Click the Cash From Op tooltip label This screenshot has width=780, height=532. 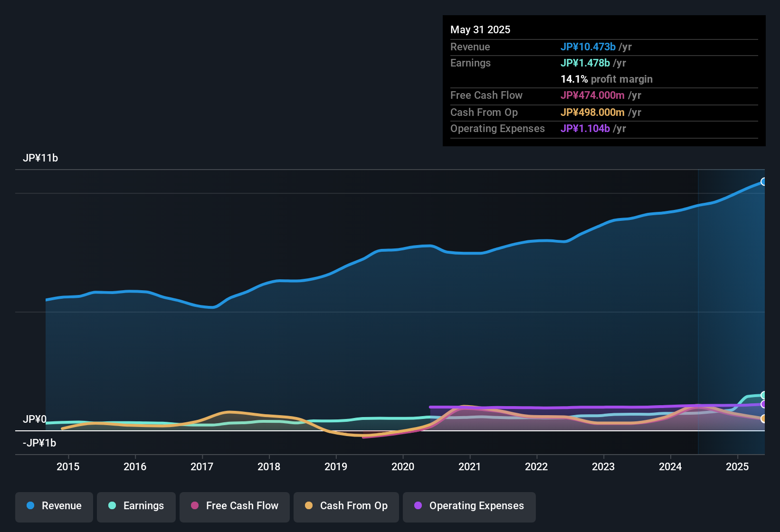tap(484, 112)
